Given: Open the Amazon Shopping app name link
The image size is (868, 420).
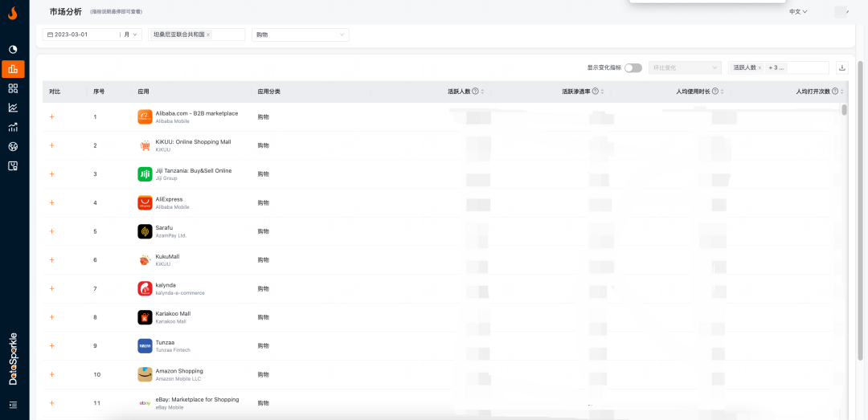Looking at the screenshot, I should [179, 371].
